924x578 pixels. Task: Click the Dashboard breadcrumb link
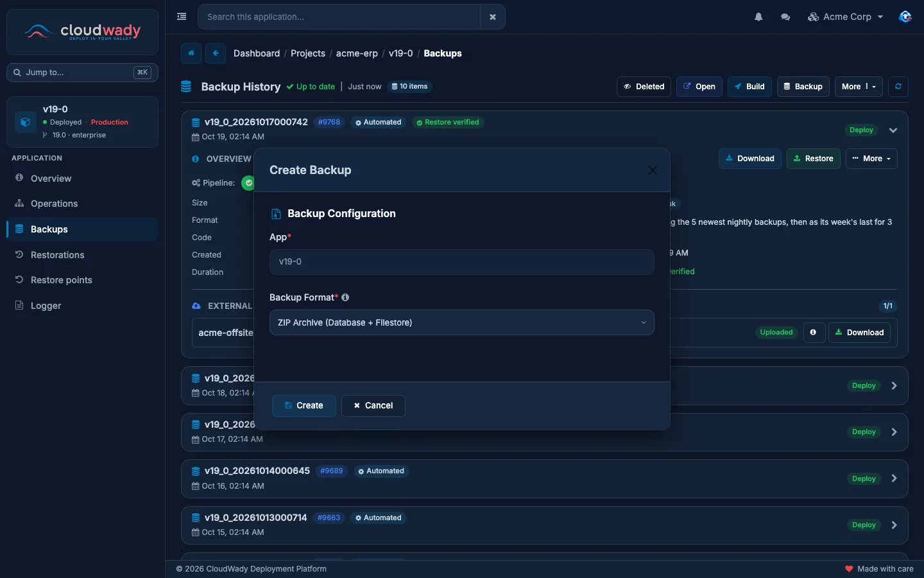257,53
